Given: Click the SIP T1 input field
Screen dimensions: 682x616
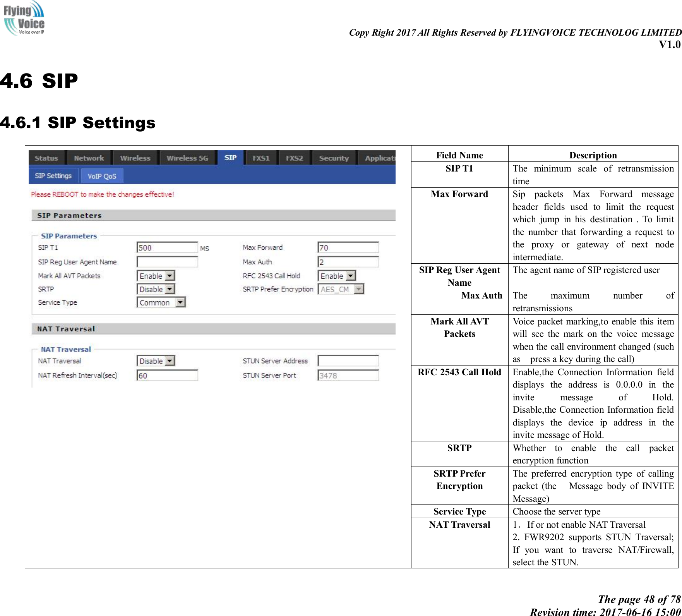Looking at the screenshot, I should 167,247.
